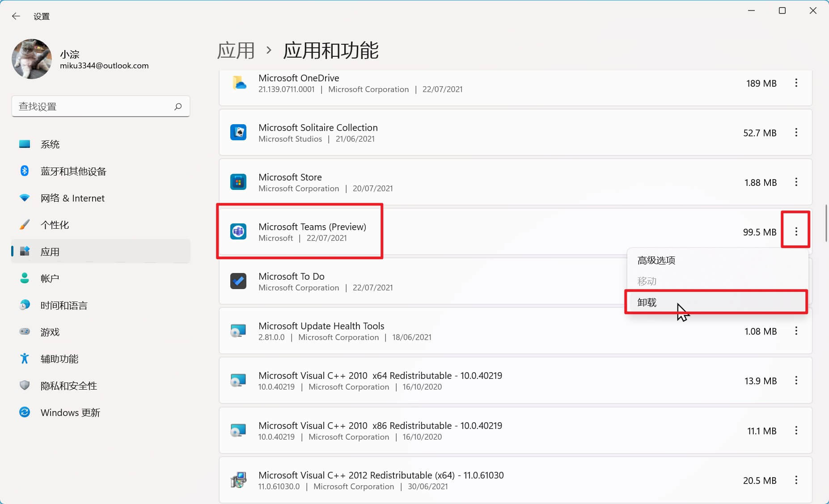Select the 系统 sidebar icon

tap(25, 144)
